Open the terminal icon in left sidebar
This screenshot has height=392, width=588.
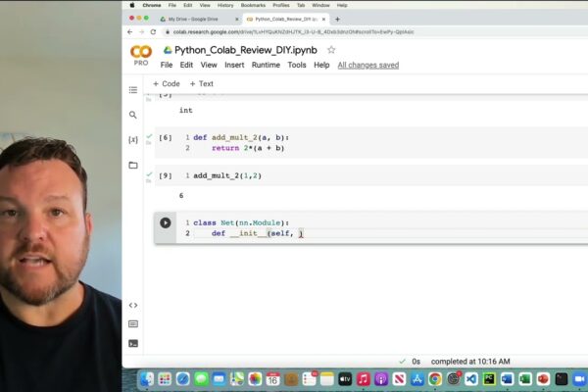coord(133,344)
